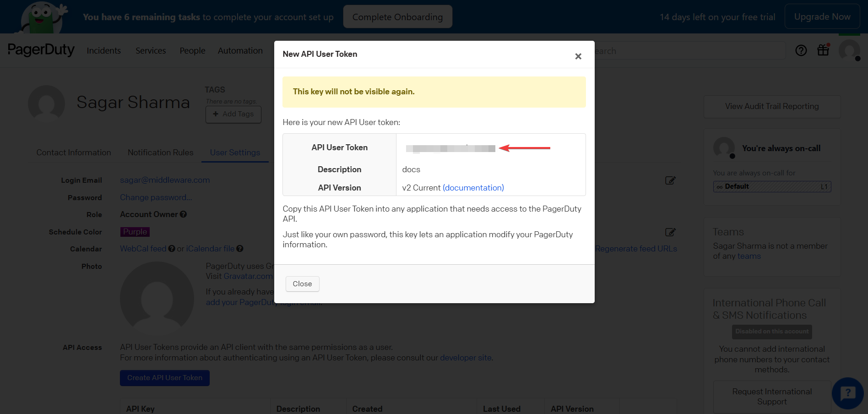This screenshot has height=414, width=868.
Task: Click the gift rewards icon
Action: (x=823, y=50)
